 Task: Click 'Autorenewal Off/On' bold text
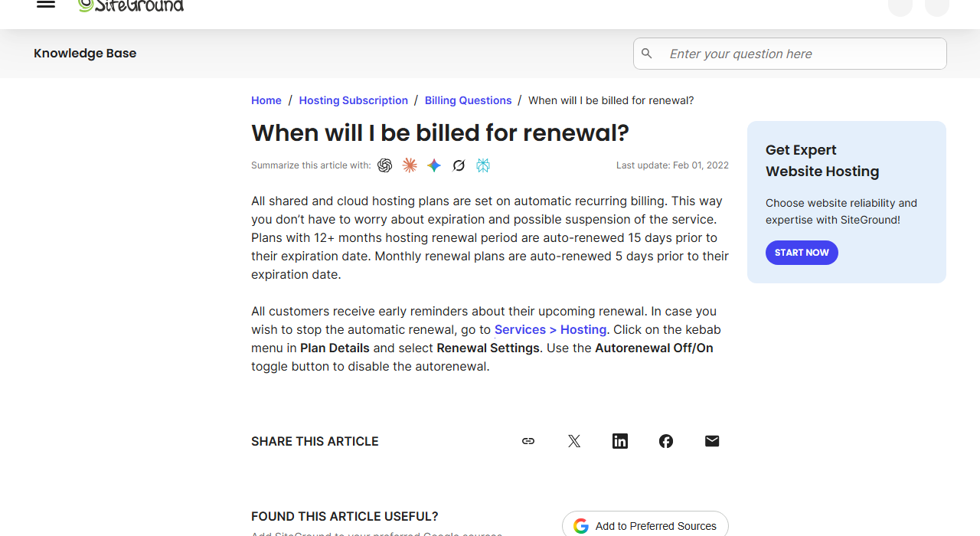(x=654, y=348)
